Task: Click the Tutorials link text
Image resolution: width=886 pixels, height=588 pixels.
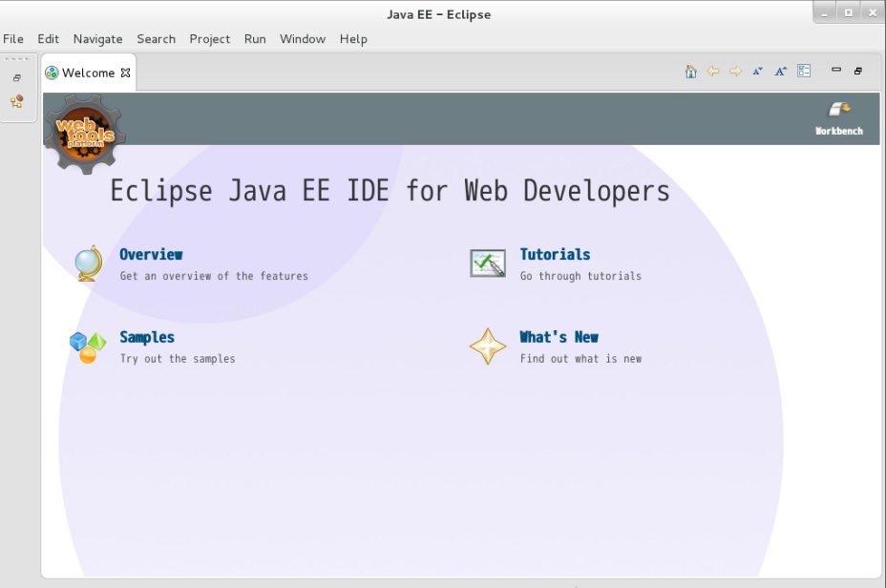Action: point(555,255)
